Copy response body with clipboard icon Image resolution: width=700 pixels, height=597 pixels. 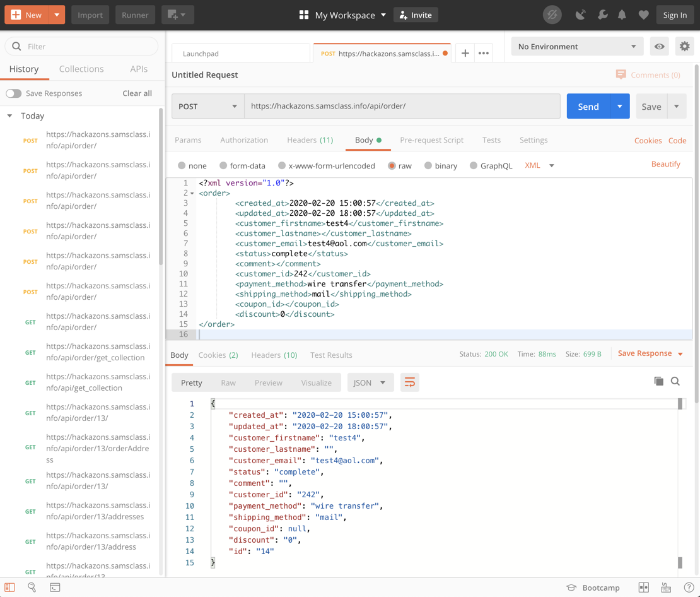coord(658,381)
